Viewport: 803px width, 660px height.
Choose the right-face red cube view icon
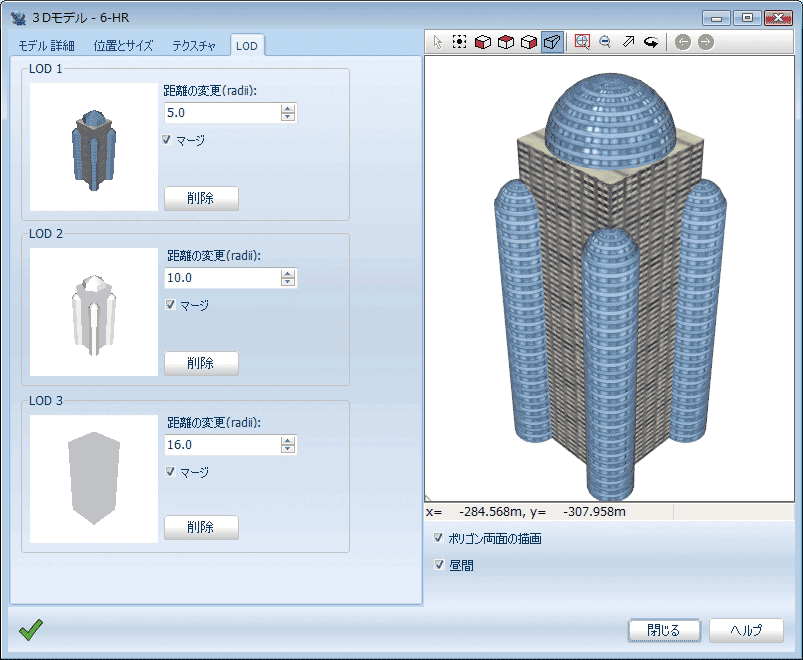pos(529,42)
